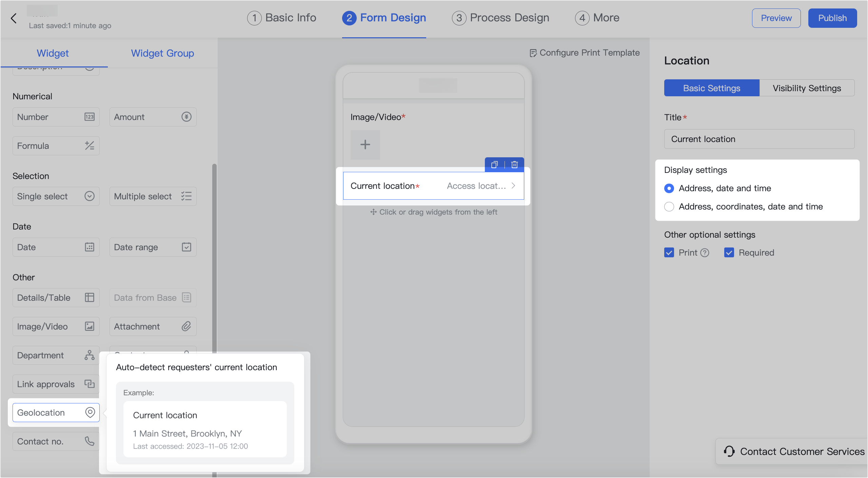868x478 pixels.
Task: Duplicate the Current location widget
Action: coord(494,165)
